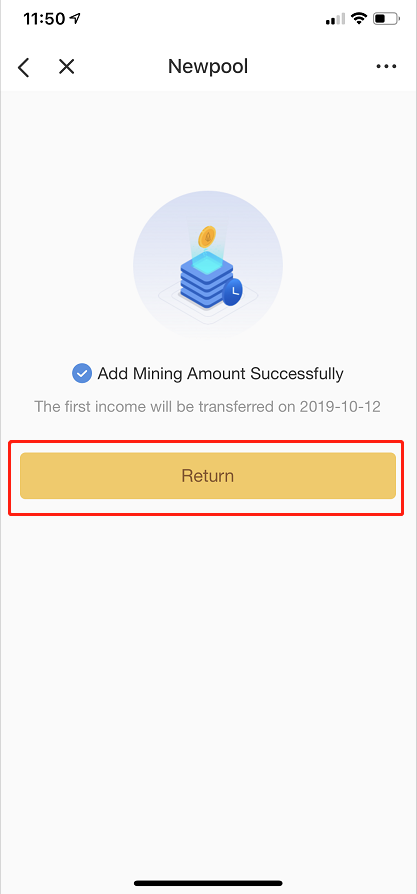The image size is (417, 894).
Task: Click the blue success checkmark icon
Action: pyautogui.click(x=82, y=374)
